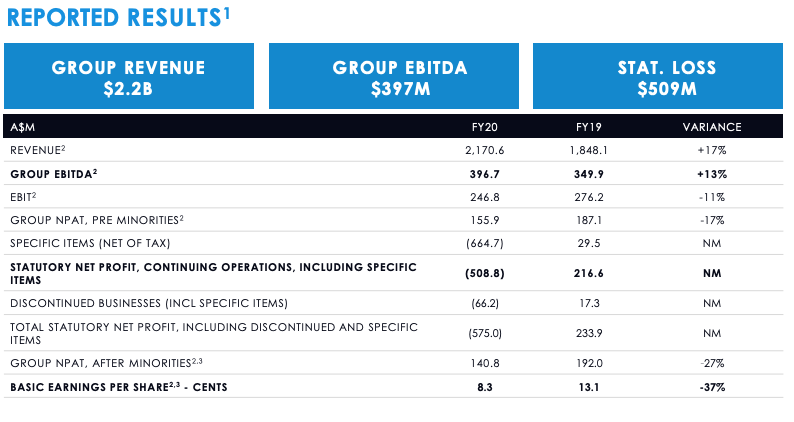Select the earnings per share variance -37%

pos(711,386)
